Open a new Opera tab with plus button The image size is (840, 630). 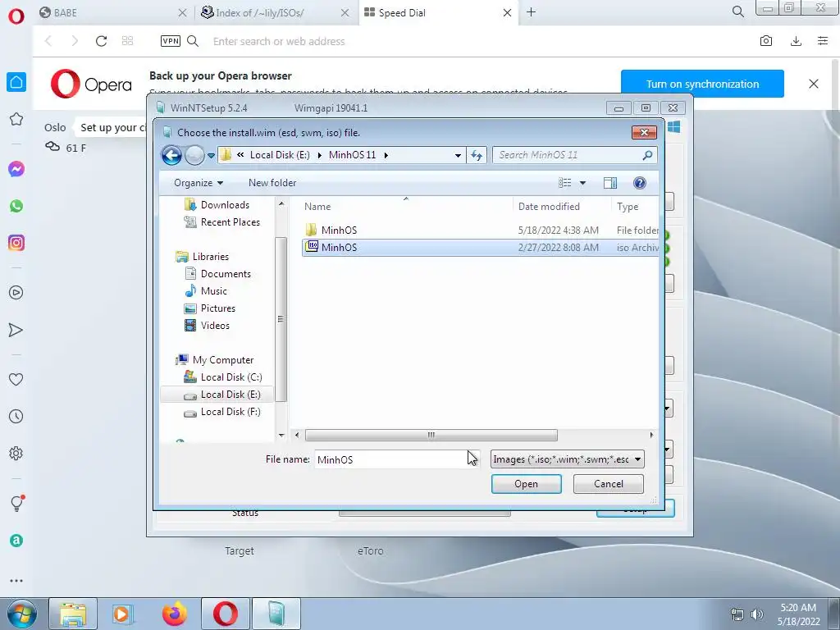(531, 11)
